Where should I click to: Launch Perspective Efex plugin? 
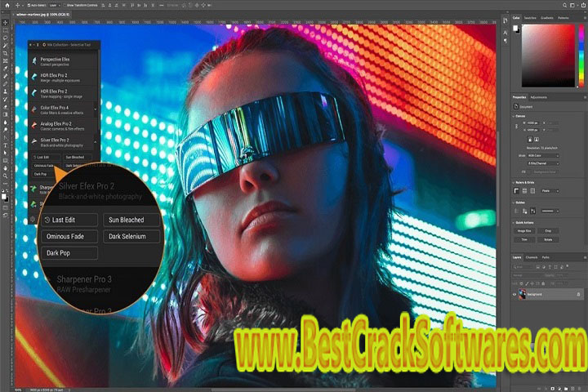coord(62,61)
